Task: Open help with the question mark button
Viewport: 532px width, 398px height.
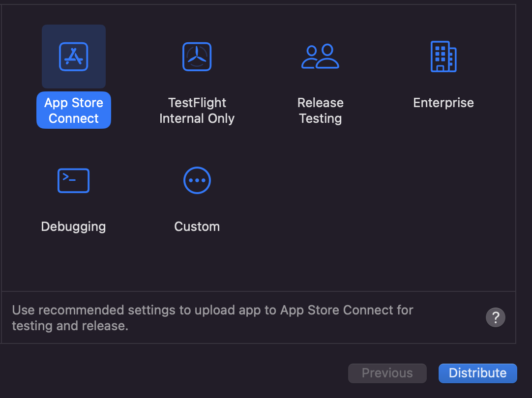Action: point(495,317)
